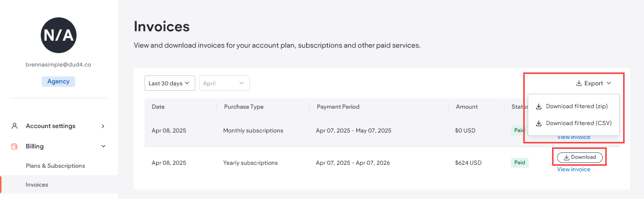Screen dimensions: 644x199
Task: Click the Date column header
Action: click(158, 107)
